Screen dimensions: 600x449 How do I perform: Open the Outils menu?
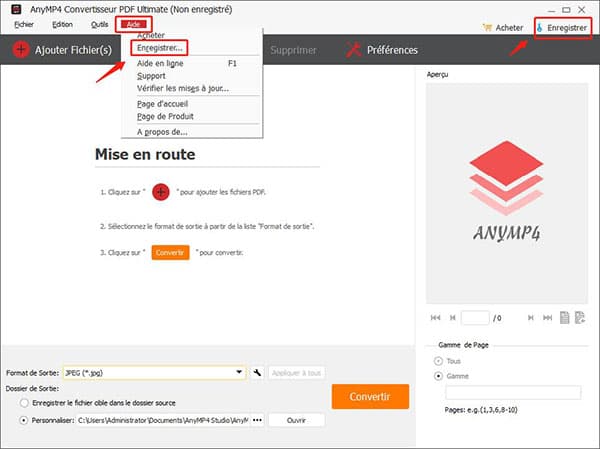[99, 23]
